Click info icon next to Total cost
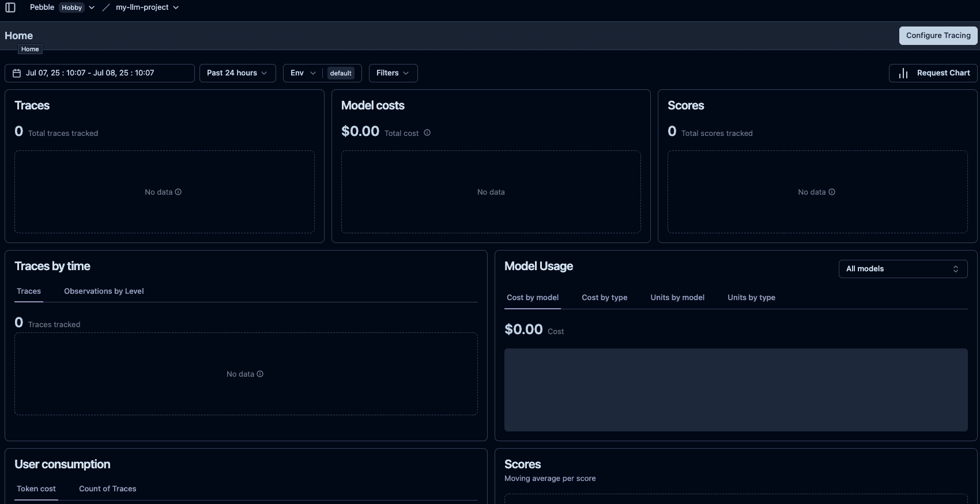Image resolution: width=980 pixels, height=504 pixels. [427, 132]
